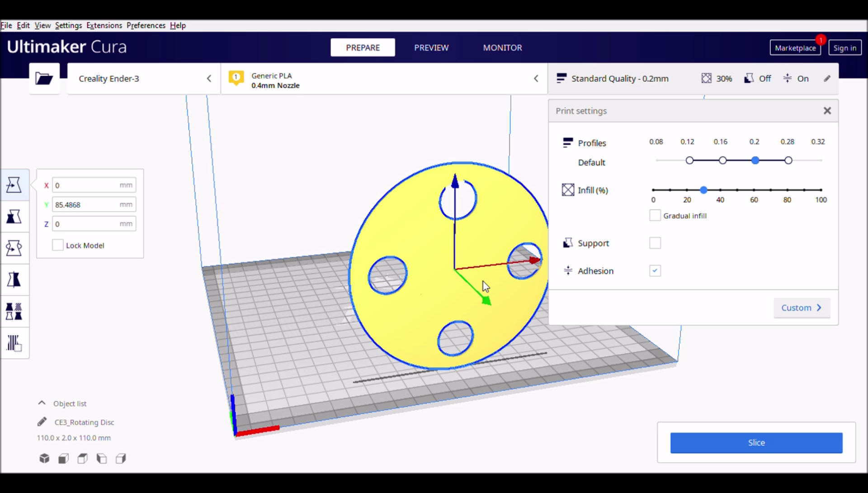This screenshot has width=868, height=493.
Task: Enable the Gradual infill checkbox
Action: (655, 216)
